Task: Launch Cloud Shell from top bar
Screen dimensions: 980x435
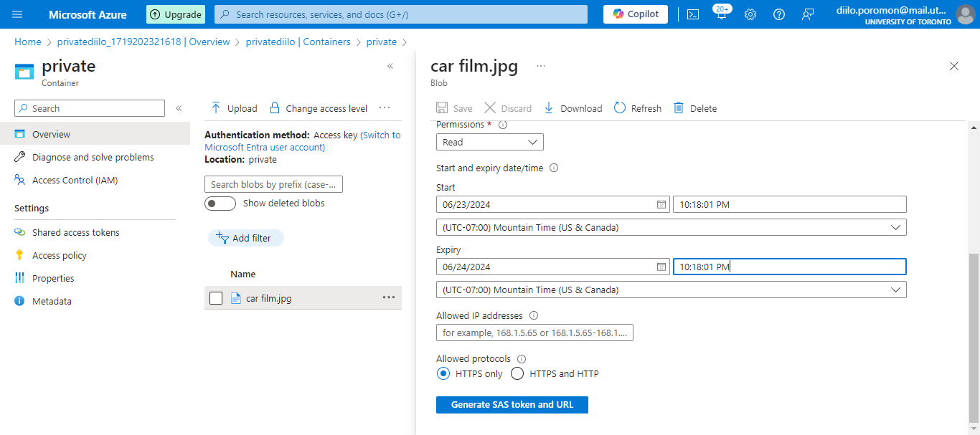Action: [x=693, y=14]
